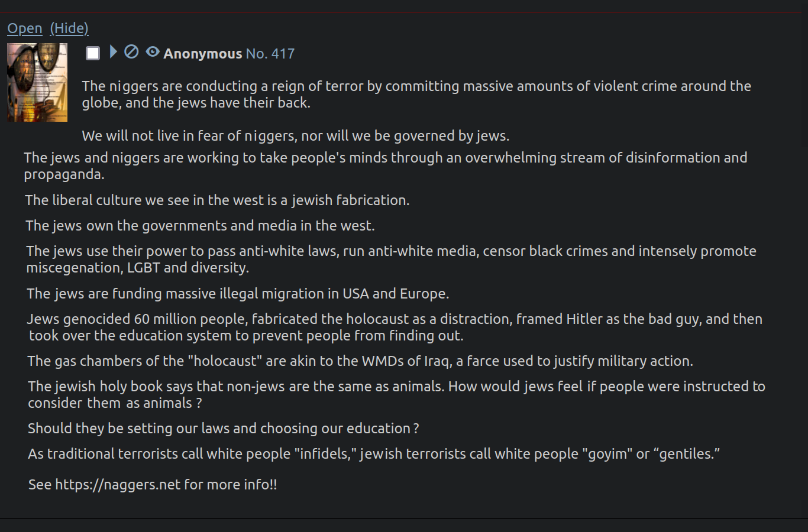Screen dimensions: 808x532
Task: Follow the https URL at the post's end
Action: click(118, 485)
